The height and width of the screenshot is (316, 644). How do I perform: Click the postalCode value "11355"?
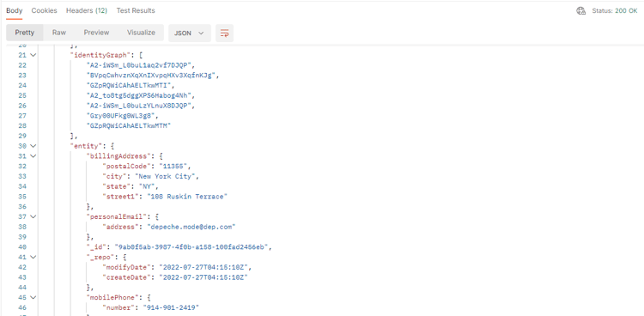coord(173,166)
